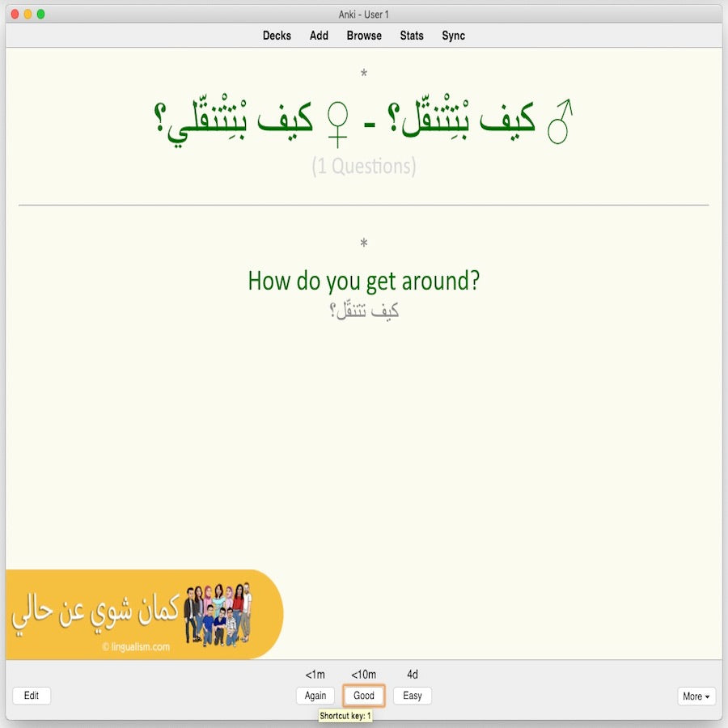Open the Sync function in the toolbar
This screenshot has width=728, height=728.
click(453, 36)
